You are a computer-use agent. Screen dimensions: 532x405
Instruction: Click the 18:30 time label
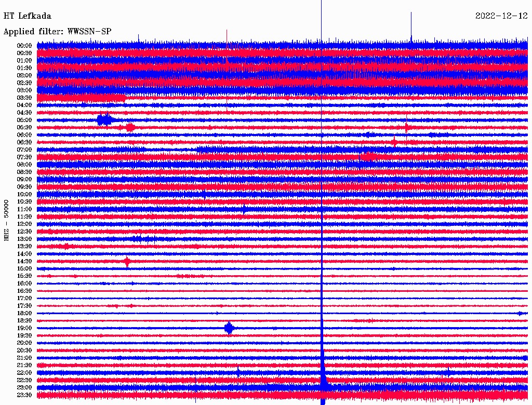pos(24,321)
